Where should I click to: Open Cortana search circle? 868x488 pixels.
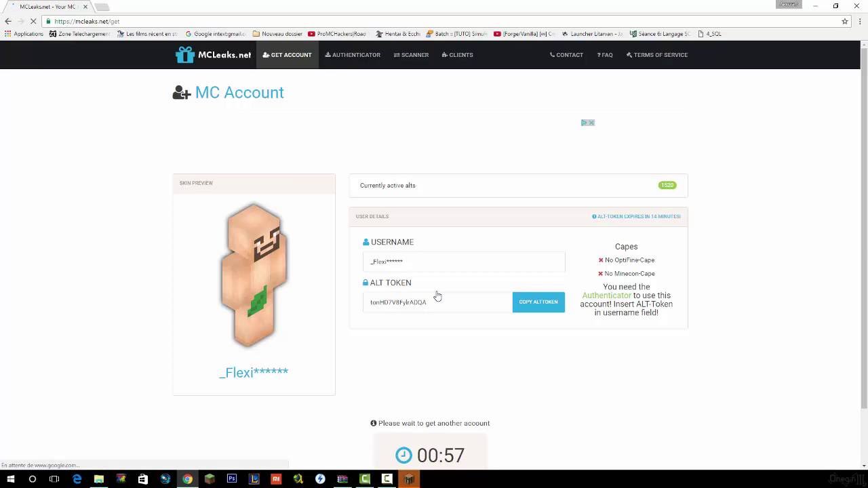click(x=32, y=479)
